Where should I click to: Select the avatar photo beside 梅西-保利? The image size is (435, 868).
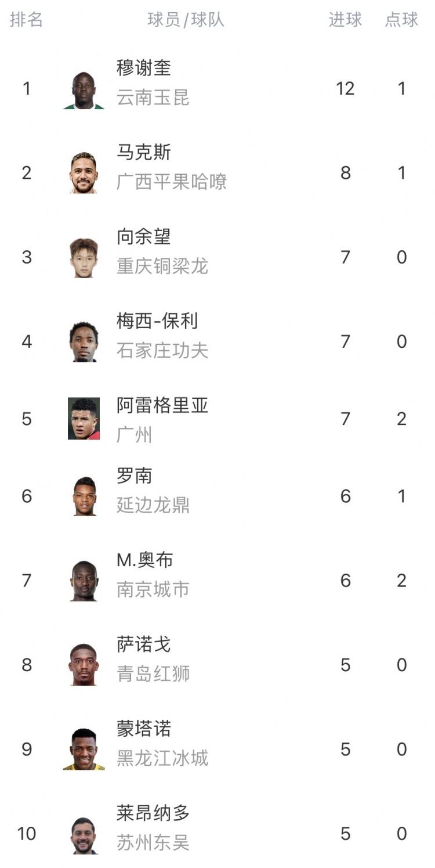coord(84,342)
